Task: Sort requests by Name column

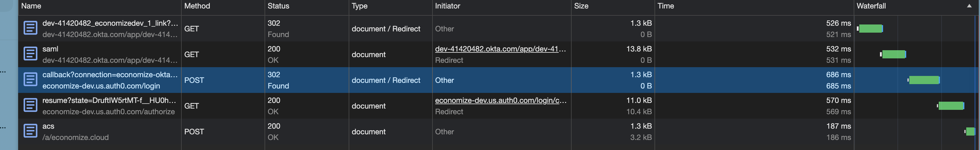Action: pyautogui.click(x=31, y=6)
